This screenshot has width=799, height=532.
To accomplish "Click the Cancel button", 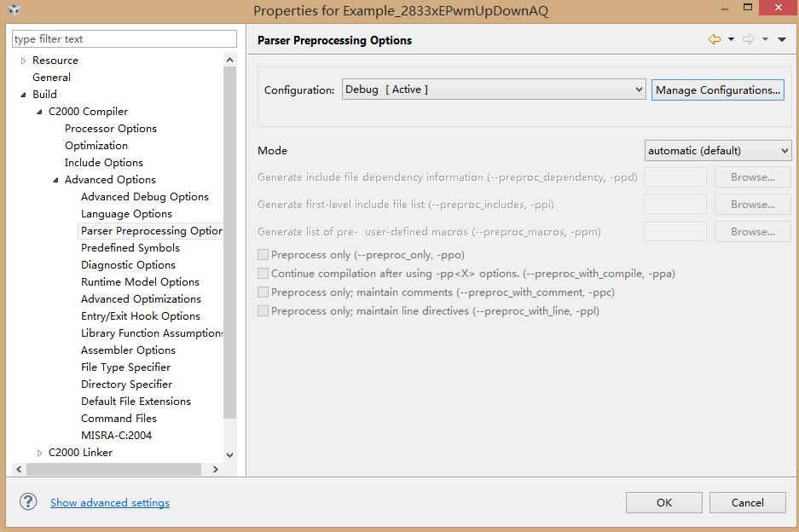I will (x=748, y=502).
